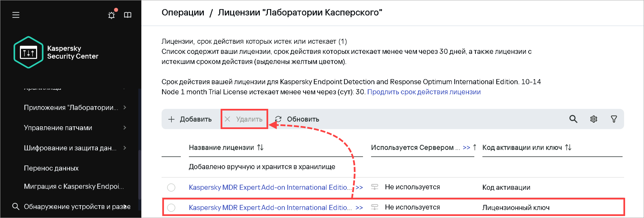Screen dimensions: 644x218
Task: Expand Обнаружение устройств chevron
Action: [125, 206]
